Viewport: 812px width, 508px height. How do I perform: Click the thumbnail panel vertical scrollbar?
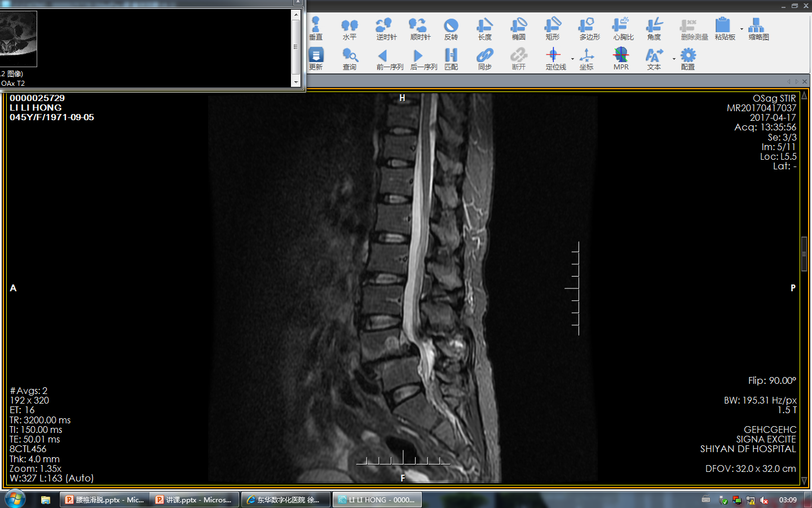(296, 48)
